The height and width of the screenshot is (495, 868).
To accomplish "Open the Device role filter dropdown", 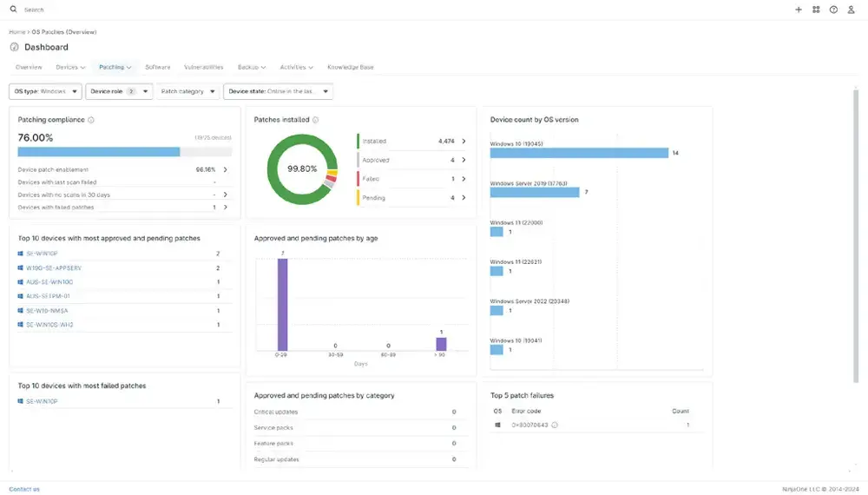I will (119, 91).
